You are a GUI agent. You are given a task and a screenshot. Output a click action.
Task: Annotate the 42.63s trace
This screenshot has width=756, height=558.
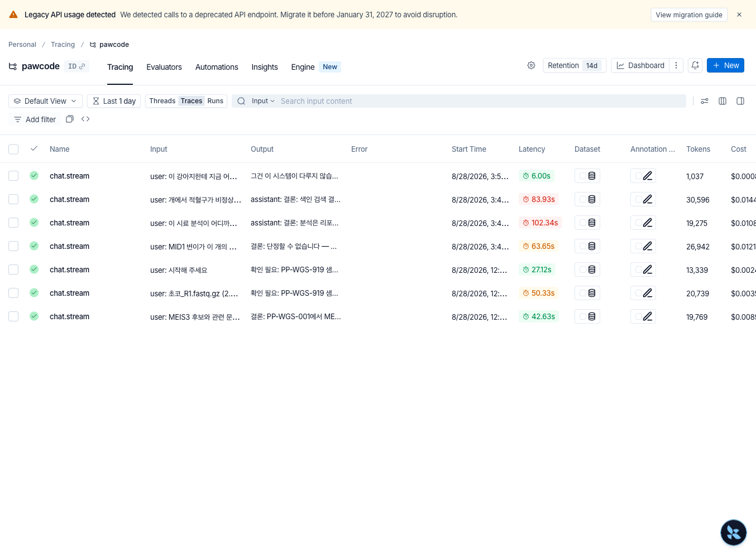coord(643,316)
